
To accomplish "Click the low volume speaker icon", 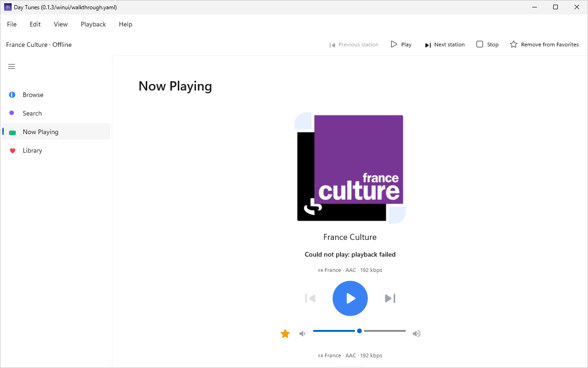I will pyautogui.click(x=302, y=334).
